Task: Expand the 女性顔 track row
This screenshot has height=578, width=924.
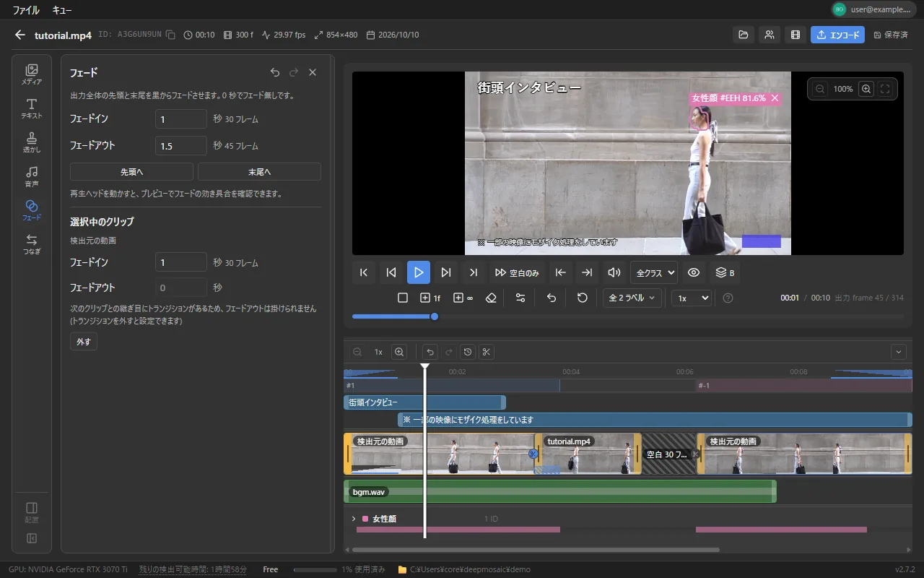Action: point(354,519)
